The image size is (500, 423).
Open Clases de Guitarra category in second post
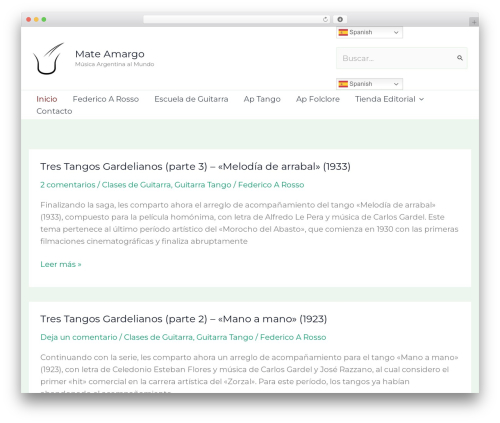[158, 337]
